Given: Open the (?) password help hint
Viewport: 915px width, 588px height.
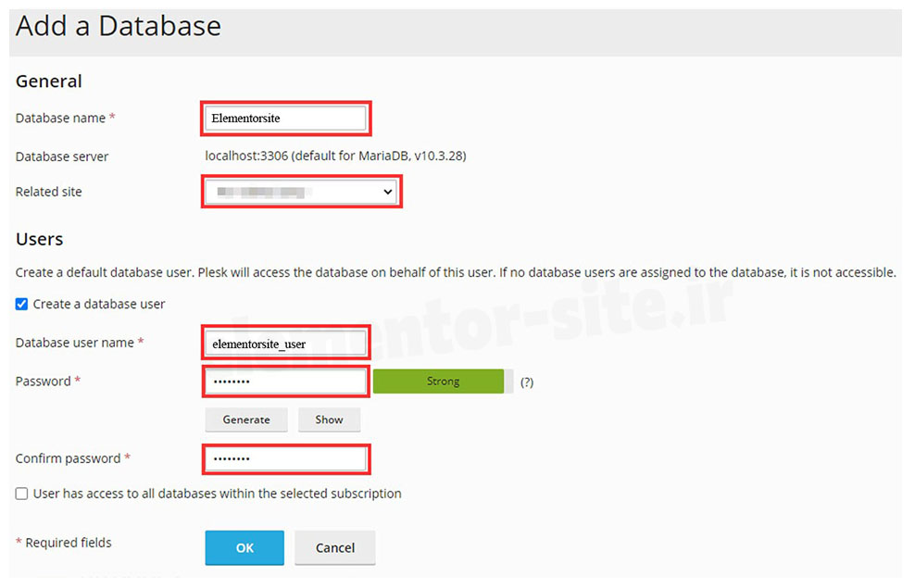Looking at the screenshot, I should click(x=527, y=382).
